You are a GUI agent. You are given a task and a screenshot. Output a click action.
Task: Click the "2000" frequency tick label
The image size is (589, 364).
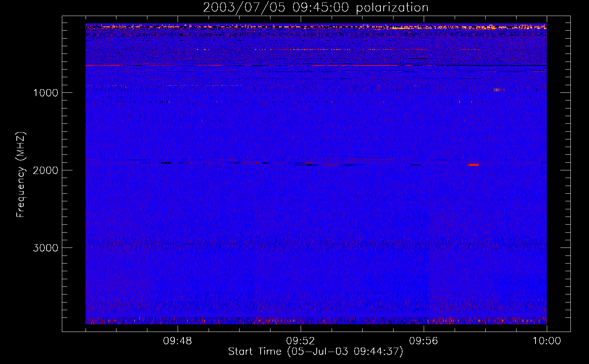46,170
